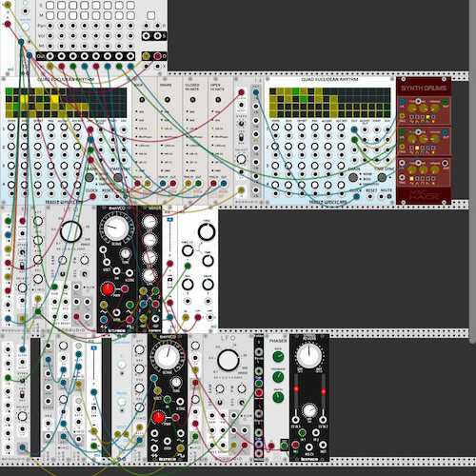Click the right Quad Euclidean Rhythm pattern display
Image resolution: width=476 pixels, height=476 pixels.
(329, 103)
